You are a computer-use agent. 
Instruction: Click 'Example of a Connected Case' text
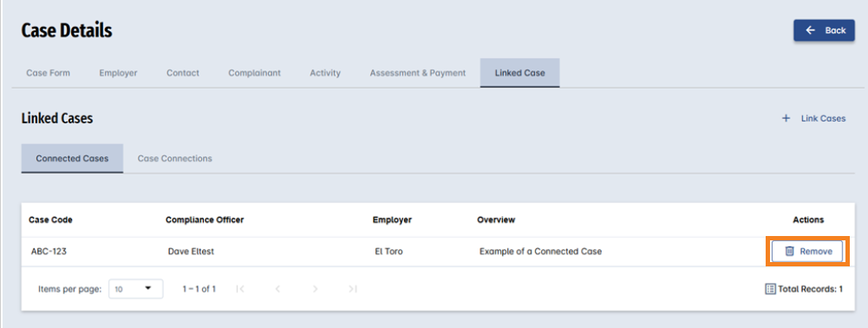pos(540,252)
